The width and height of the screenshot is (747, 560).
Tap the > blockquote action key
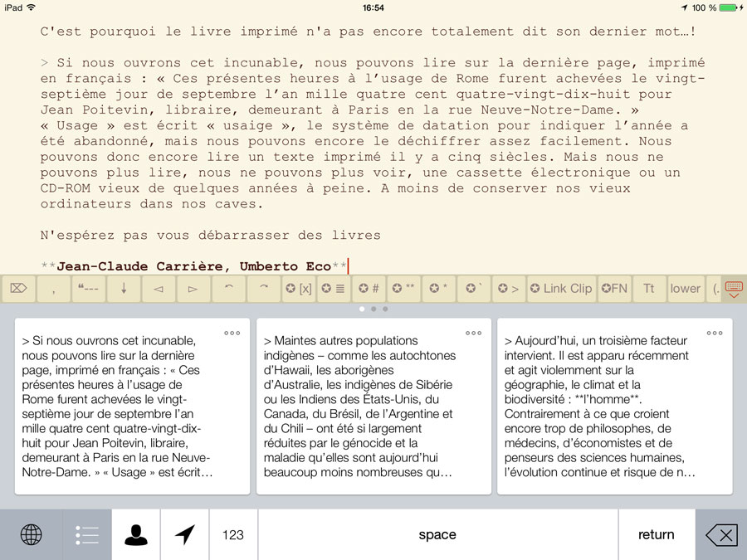click(508, 289)
